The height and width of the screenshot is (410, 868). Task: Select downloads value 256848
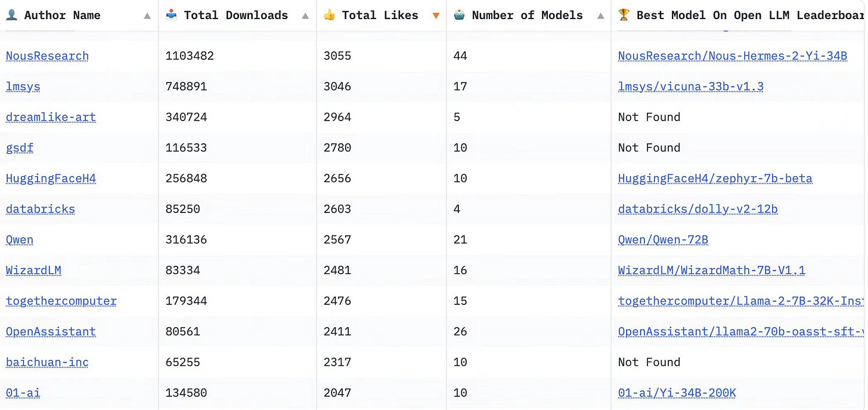tap(186, 178)
